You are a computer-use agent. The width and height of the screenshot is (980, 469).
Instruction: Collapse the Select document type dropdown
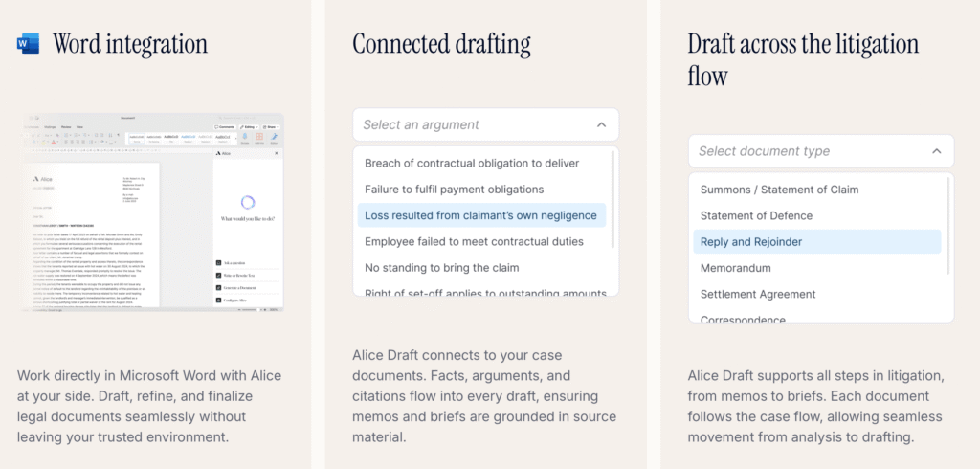point(936,151)
